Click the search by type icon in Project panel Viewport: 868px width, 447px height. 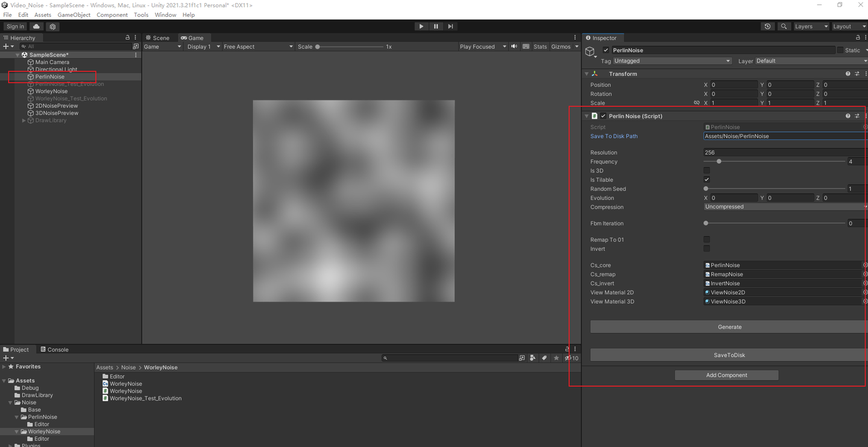click(x=532, y=358)
